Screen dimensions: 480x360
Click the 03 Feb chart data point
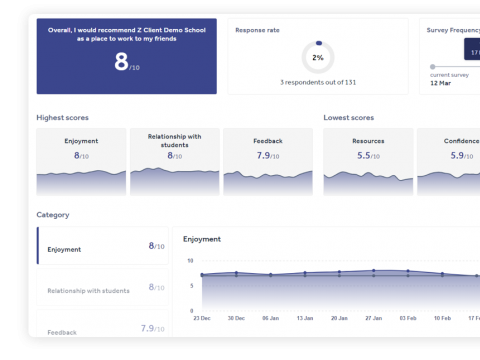pos(408,271)
